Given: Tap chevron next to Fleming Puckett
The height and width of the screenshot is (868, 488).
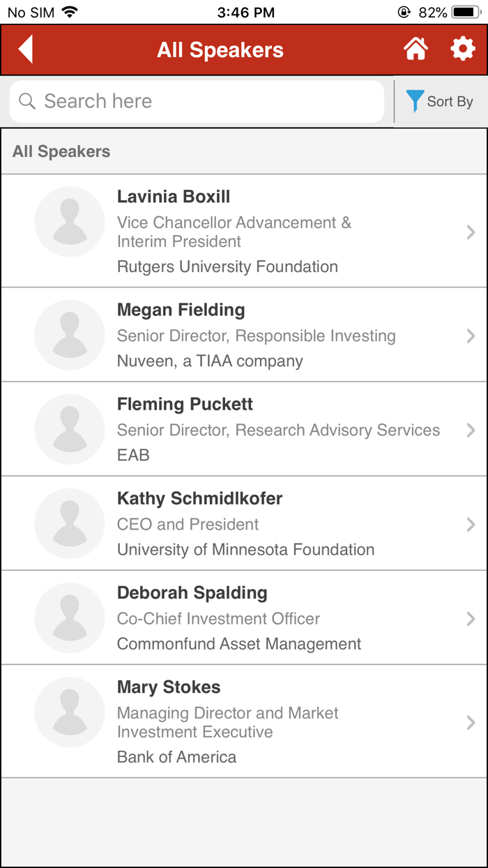Looking at the screenshot, I should pos(471,431).
